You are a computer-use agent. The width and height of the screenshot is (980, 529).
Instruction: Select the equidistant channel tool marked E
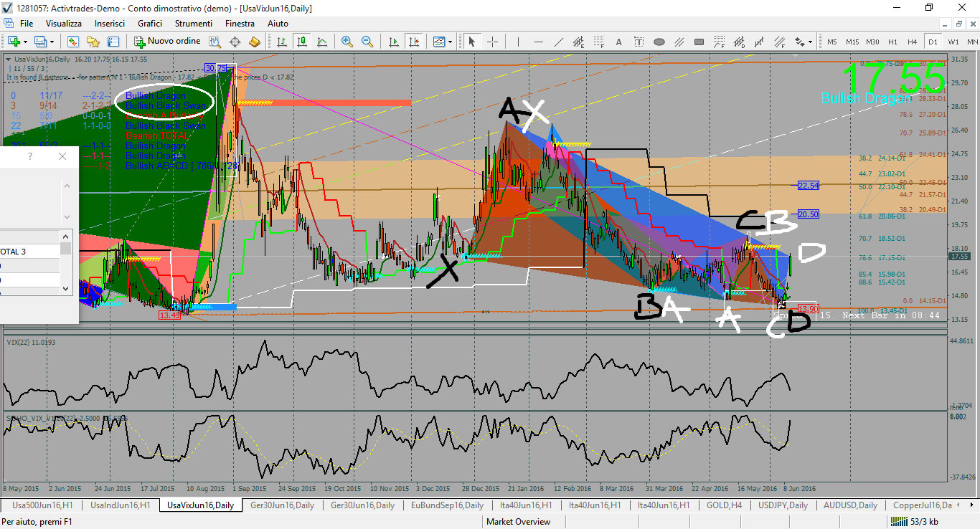click(578, 42)
